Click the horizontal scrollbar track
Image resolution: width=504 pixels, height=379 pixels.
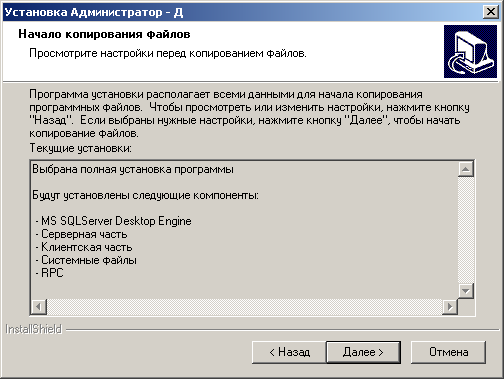(244, 306)
